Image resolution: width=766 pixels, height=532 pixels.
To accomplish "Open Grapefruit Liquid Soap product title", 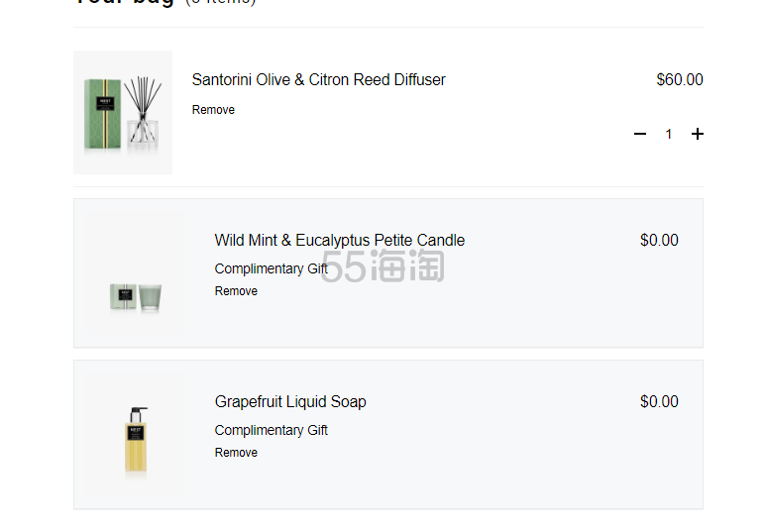I will [290, 401].
